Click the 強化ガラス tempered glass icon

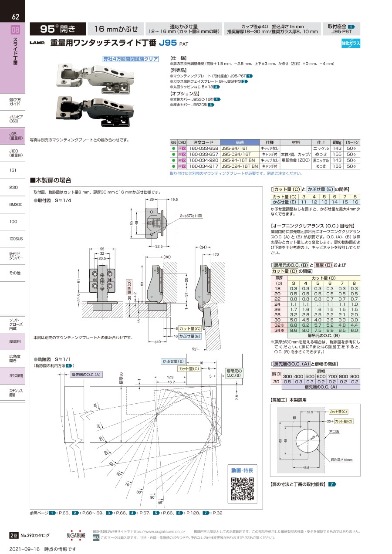351,43
